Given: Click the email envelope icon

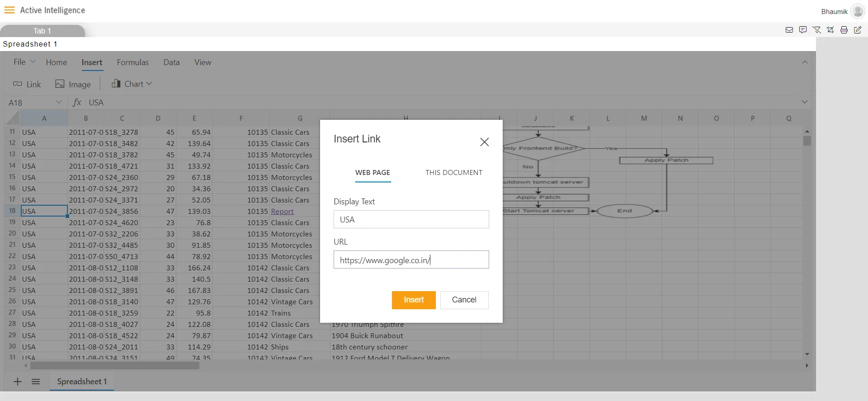Looking at the screenshot, I should tap(789, 30).
